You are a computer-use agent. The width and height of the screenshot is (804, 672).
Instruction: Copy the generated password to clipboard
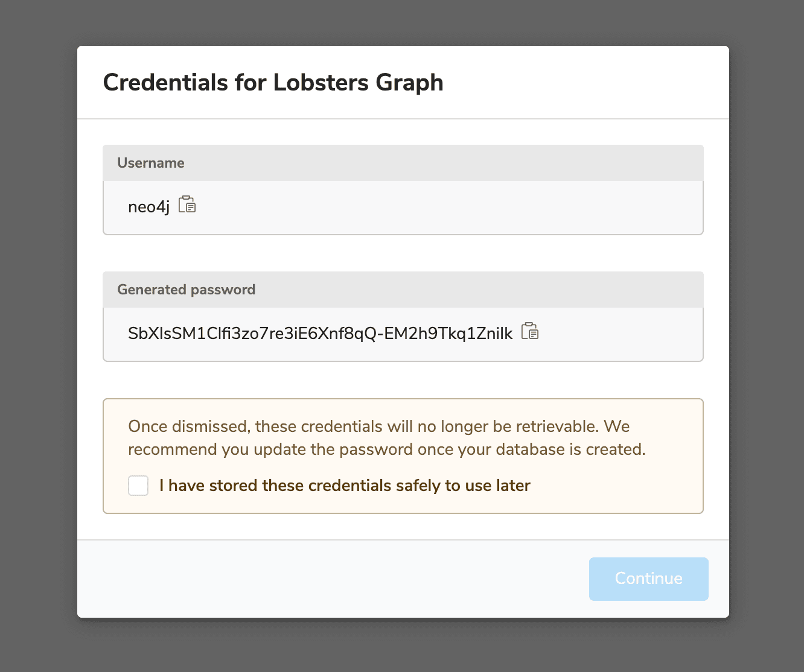(x=530, y=331)
